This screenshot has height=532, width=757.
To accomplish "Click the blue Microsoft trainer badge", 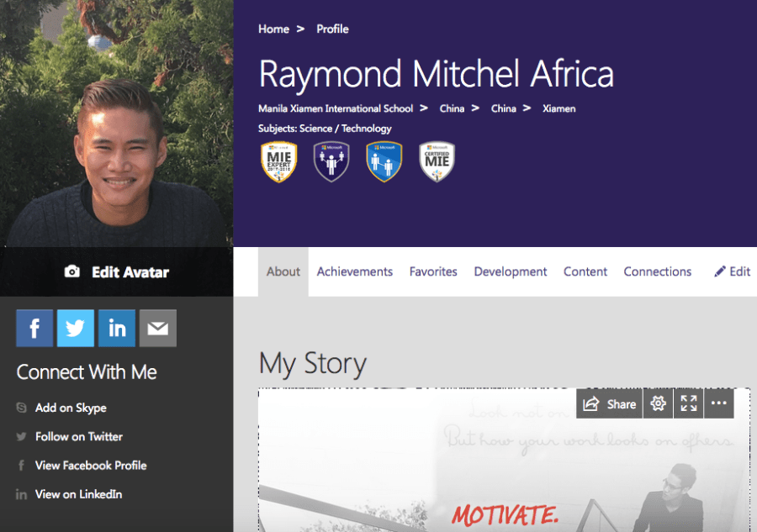I will pos(384,161).
